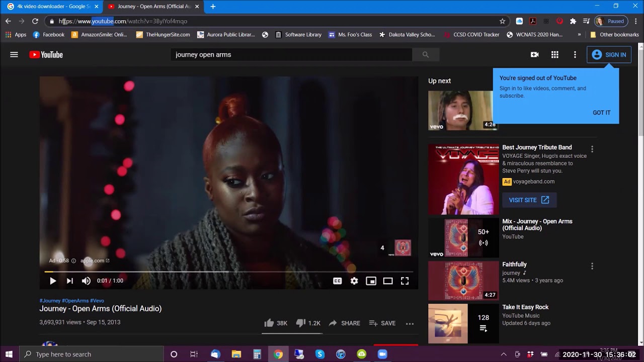This screenshot has width=644, height=362.
Task: Click the VISIT SITE ad button
Action: (x=529, y=200)
